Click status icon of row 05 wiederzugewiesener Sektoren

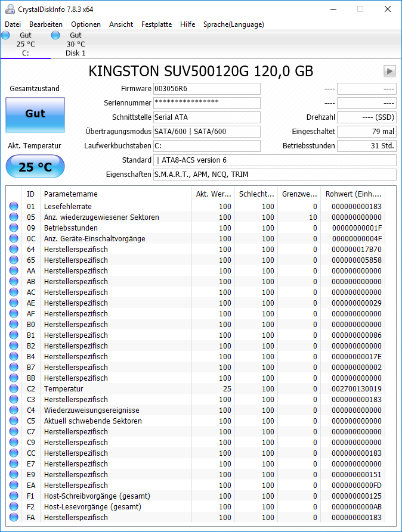(14, 217)
